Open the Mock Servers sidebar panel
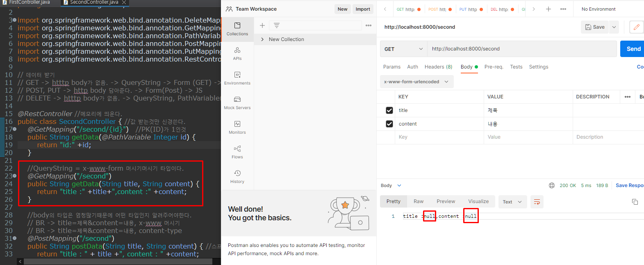Screen dimensions: 644x265 coord(237,103)
